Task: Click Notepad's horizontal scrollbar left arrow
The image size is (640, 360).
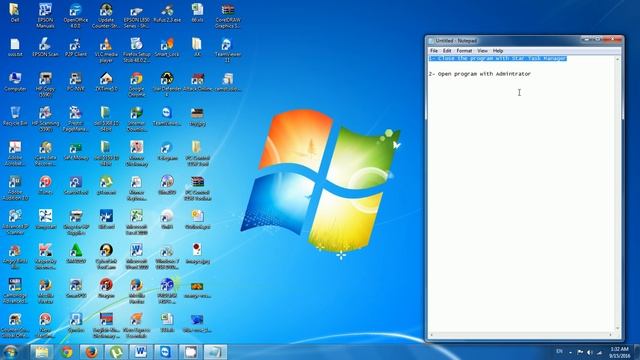Action: pos(432,335)
